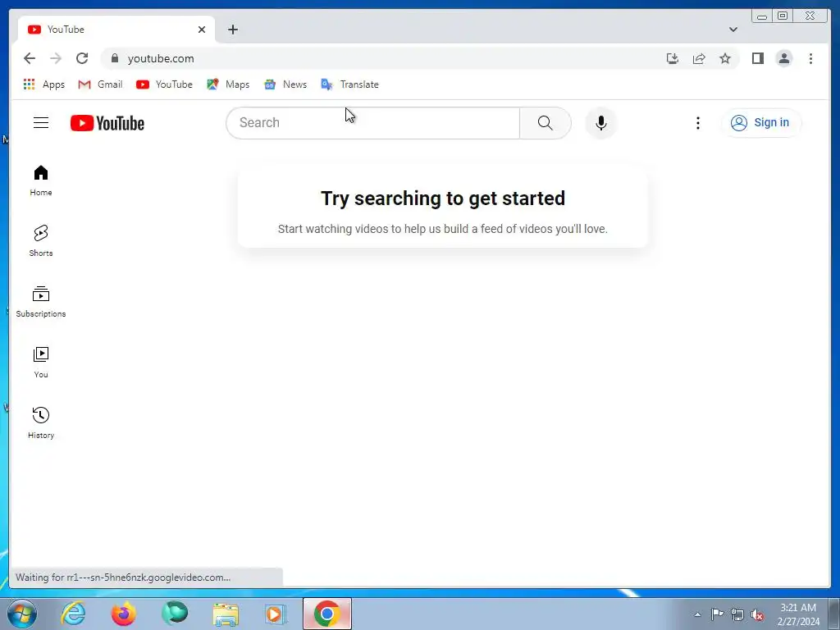Viewport: 840px width, 630px height.
Task: Open History in the sidebar
Action: pos(41,422)
